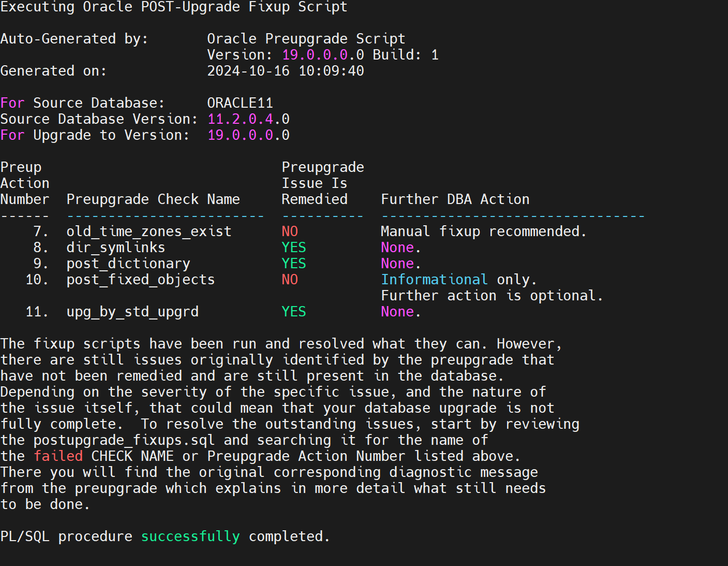Click the cyan 'Informational' word

(x=435, y=280)
